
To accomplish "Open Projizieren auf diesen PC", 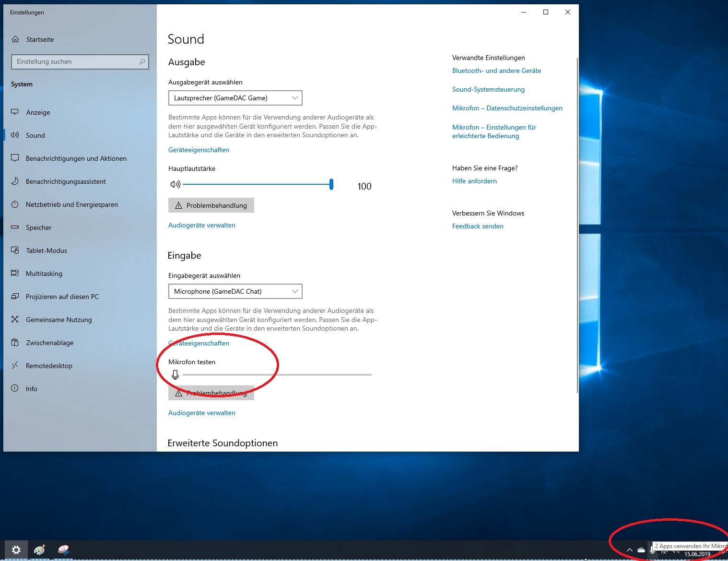I will 80,297.
